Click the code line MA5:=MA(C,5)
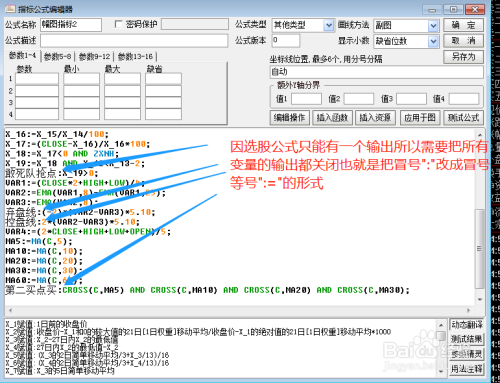This screenshot has width=500, height=383. coord(39,241)
